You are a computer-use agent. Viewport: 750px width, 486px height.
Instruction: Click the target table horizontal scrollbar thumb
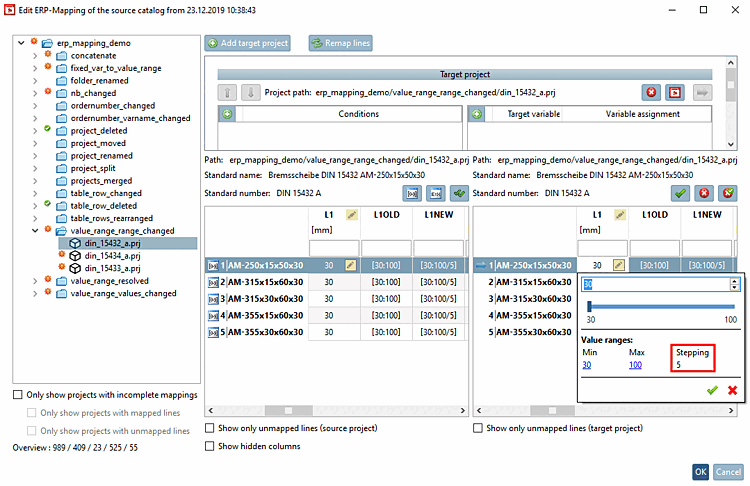[x=552, y=410]
